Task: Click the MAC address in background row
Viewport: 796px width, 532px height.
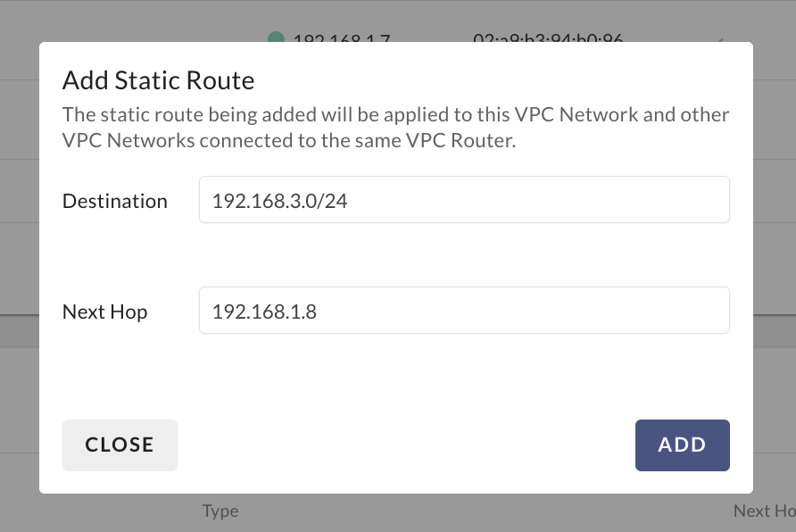Action: (x=547, y=39)
